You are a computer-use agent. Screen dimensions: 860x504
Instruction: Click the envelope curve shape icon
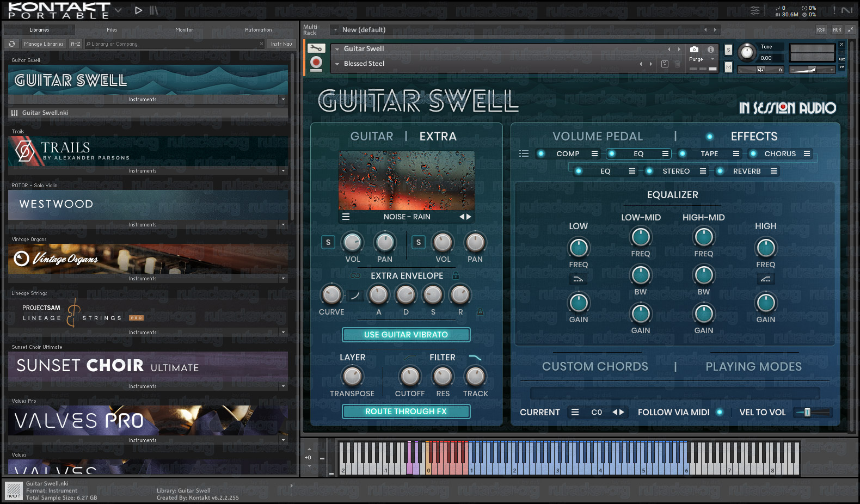[355, 296]
